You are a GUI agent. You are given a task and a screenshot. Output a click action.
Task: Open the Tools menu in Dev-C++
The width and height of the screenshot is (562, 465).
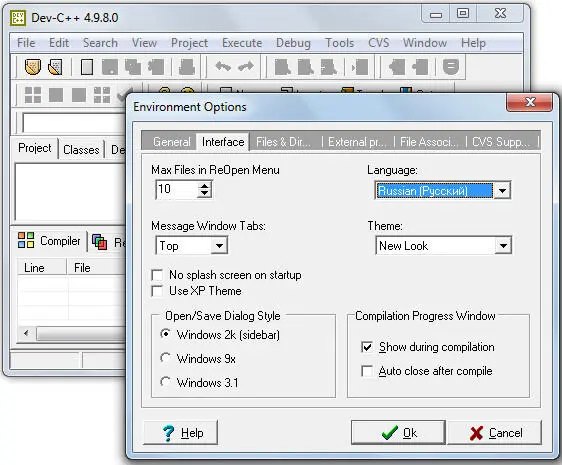click(x=339, y=43)
